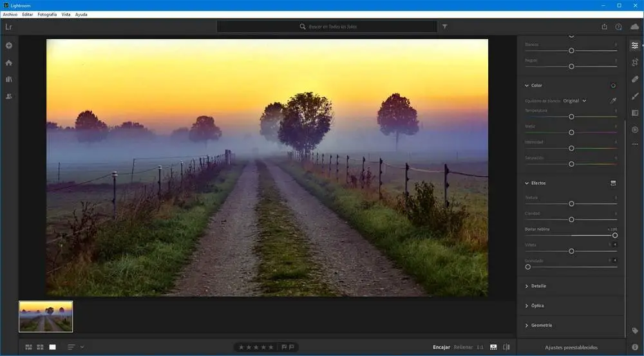Screen dimensions: 644x356
Task: Click the Lr logo icon
Action: pyautogui.click(x=8, y=27)
